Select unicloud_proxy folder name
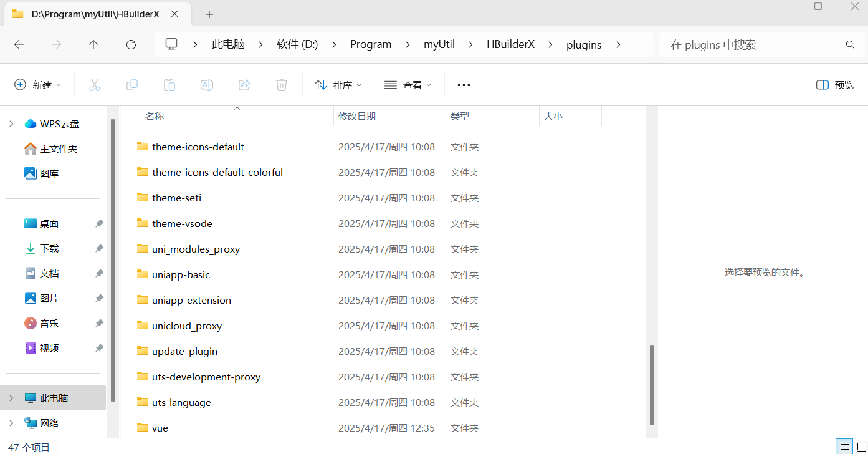The width and height of the screenshot is (868, 454). [187, 326]
